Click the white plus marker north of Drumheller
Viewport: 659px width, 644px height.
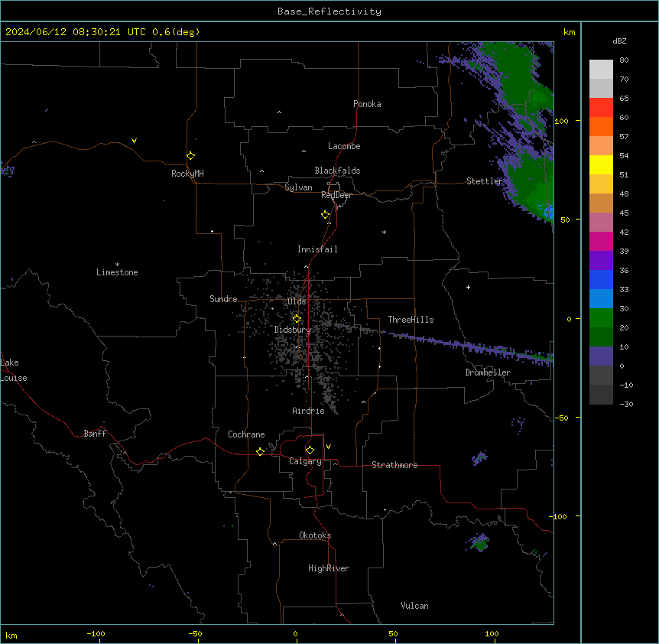point(468,287)
